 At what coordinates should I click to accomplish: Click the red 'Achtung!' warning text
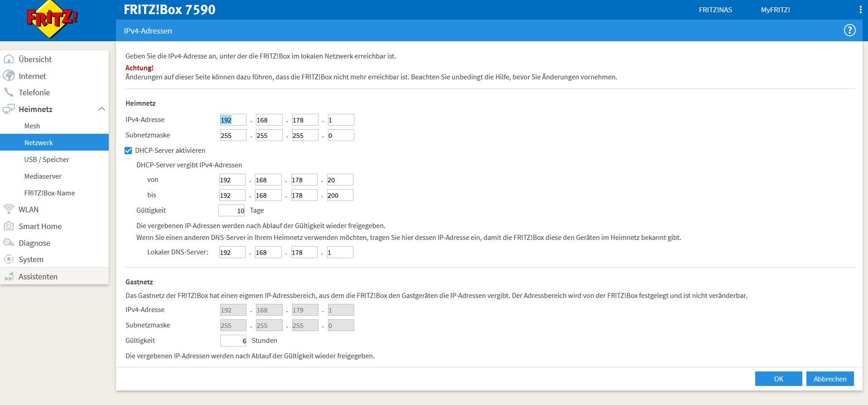[140, 68]
